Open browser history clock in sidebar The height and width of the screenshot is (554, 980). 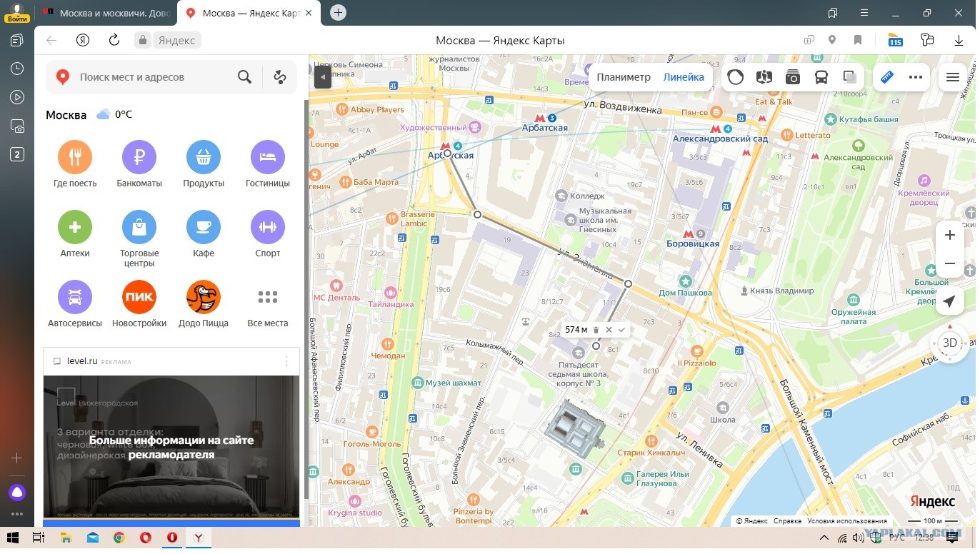click(x=17, y=69)
